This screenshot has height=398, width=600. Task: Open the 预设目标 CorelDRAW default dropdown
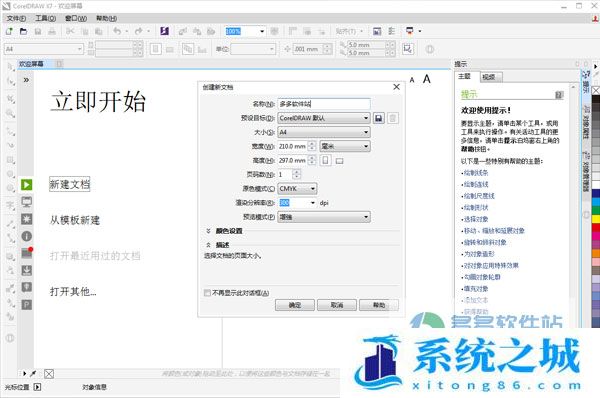pos(324,118)
